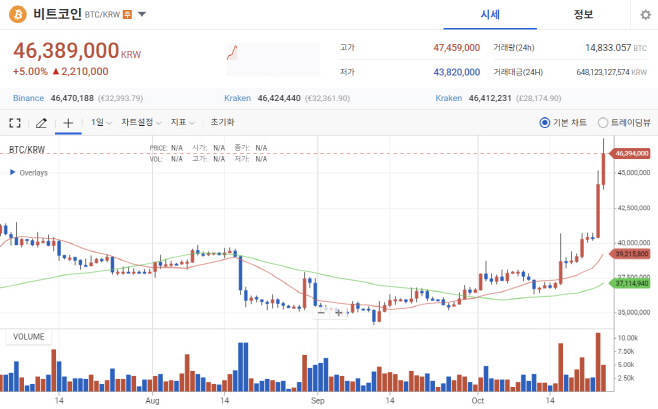Activate the crosshair cursor tool
The image size is (658, 409).
coord(68,123)
